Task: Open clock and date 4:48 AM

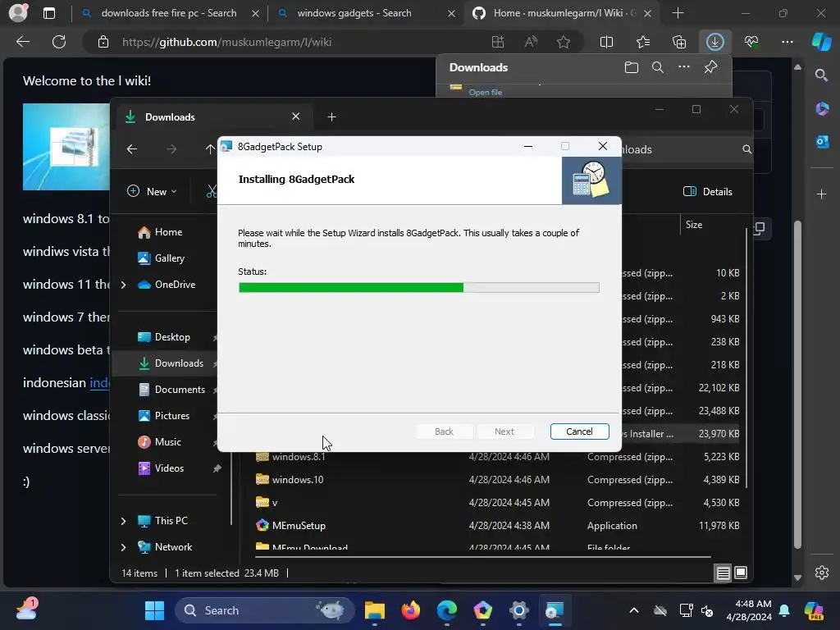Action: pyautogui.click(x=748, y=610)
